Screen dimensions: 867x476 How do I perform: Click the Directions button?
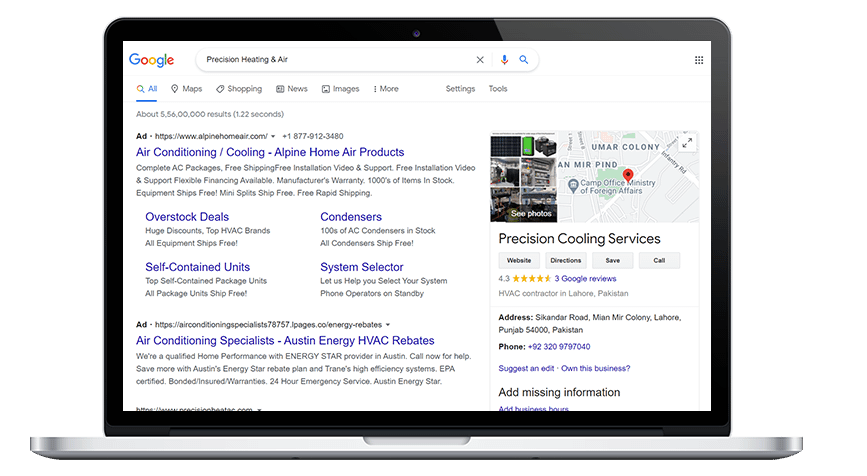point(566,260)
